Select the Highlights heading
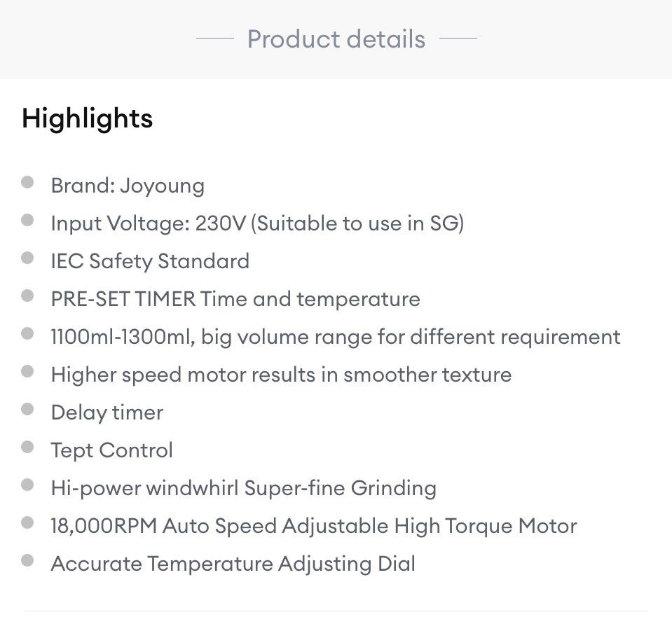 88,118
